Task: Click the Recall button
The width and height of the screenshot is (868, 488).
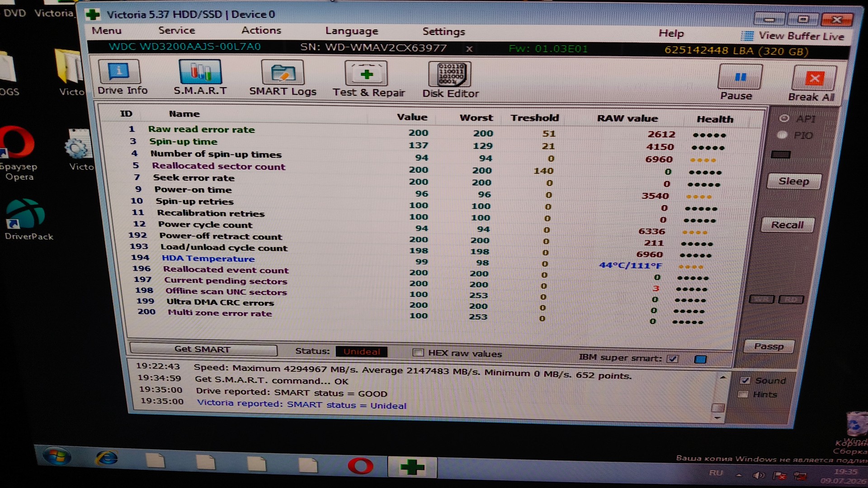Action: (788, 225)
